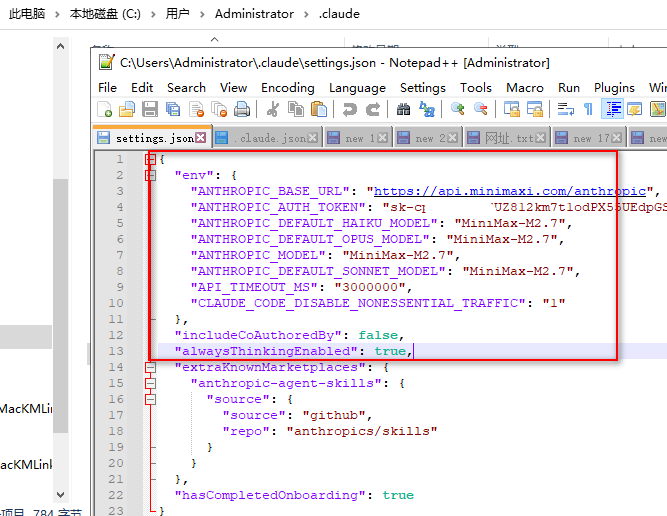Expand breadcrumb chevron after Administrator
This screenshot has width=667, height=516.
(306, 14)
